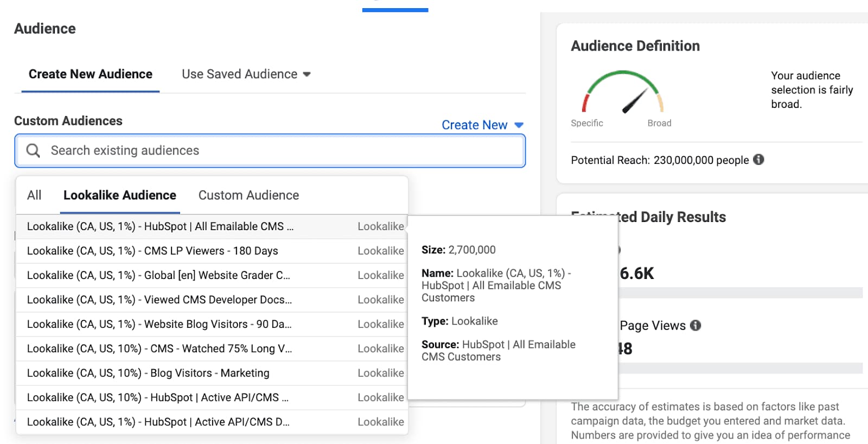868x444 pixels.
Task: Choose Website Blog Visitors 90 Days audience
Action: (x=159, y=324)
